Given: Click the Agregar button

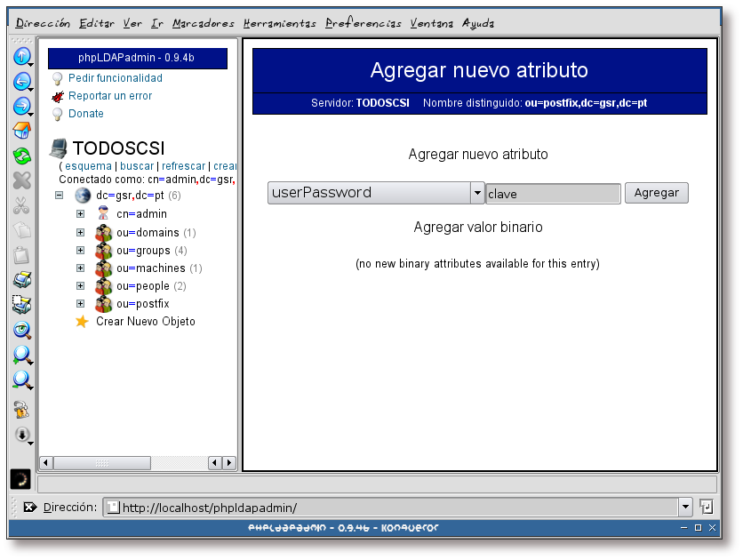Looking at the screenshot, I should 656,192.
